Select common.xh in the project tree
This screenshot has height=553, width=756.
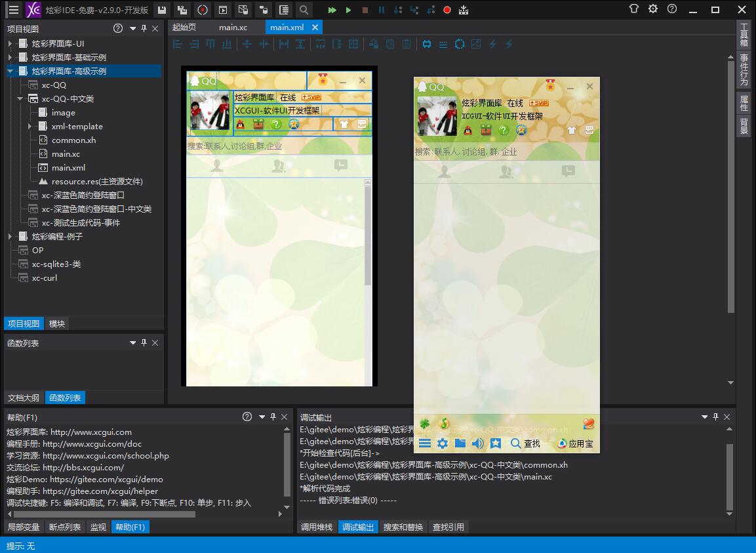tap(73, 140)
